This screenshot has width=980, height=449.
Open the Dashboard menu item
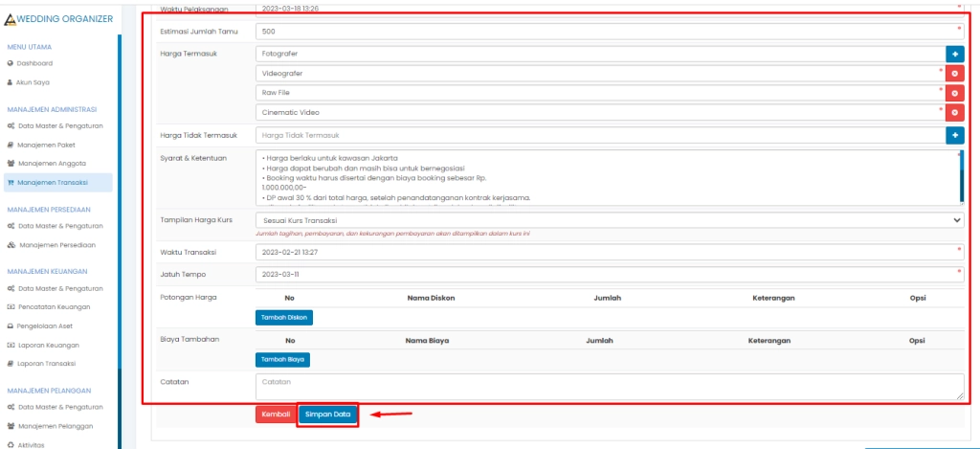pyautogui.click(x=35, y=63)
